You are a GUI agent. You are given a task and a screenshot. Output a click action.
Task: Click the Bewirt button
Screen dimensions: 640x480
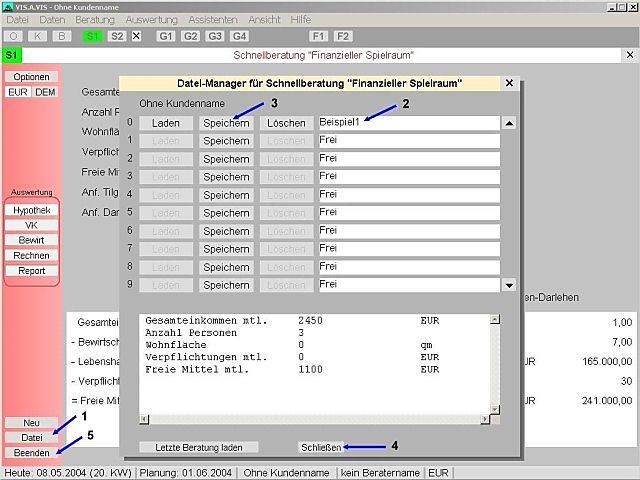31,240
